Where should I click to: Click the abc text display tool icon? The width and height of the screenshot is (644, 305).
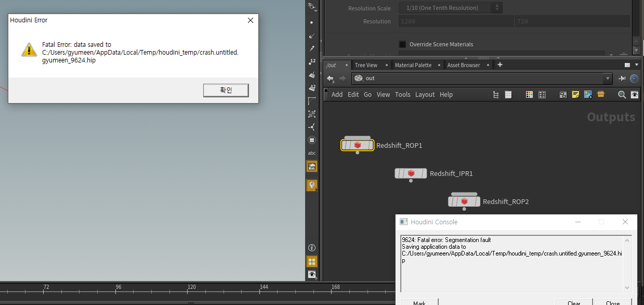pos(312,153)
